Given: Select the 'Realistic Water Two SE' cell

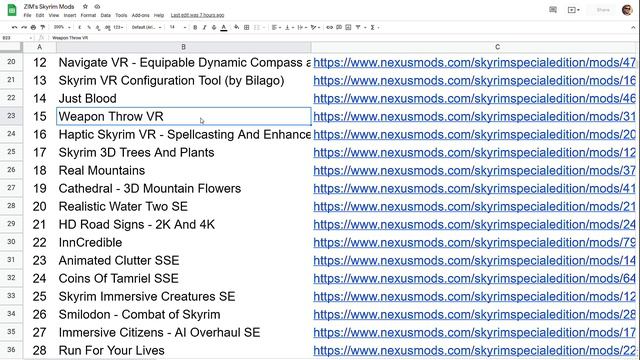Looking at the screenshot, I should click(x=184, y=206).
